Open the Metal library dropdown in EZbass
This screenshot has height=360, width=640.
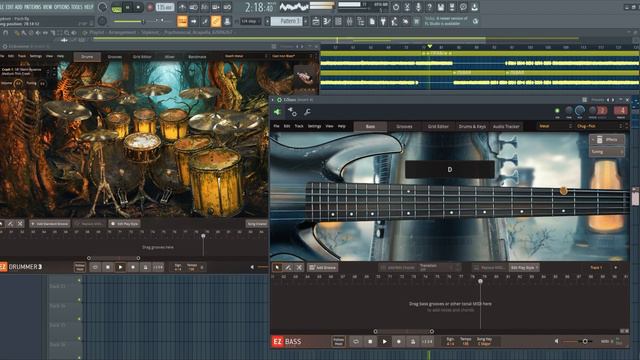click(x=554, y=126)
